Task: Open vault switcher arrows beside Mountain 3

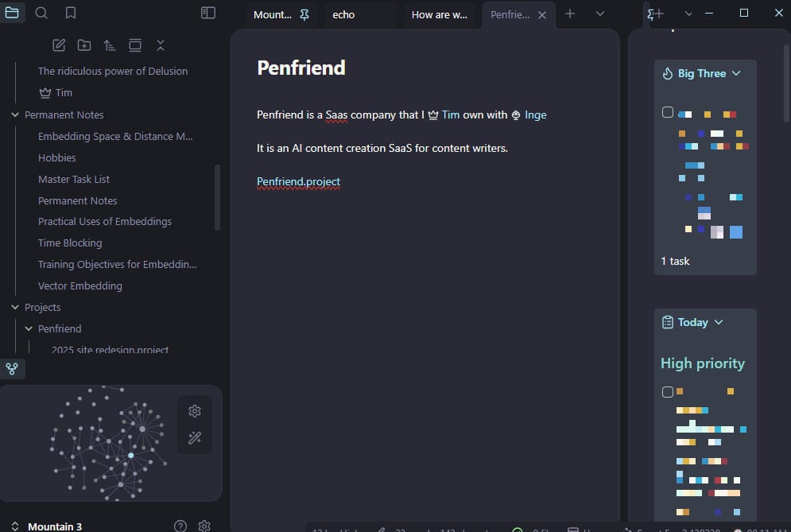Action: [15, 526]
